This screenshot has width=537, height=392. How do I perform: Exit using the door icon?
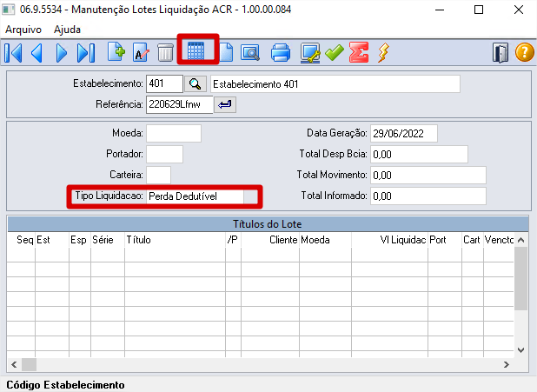tap(501, 53)
